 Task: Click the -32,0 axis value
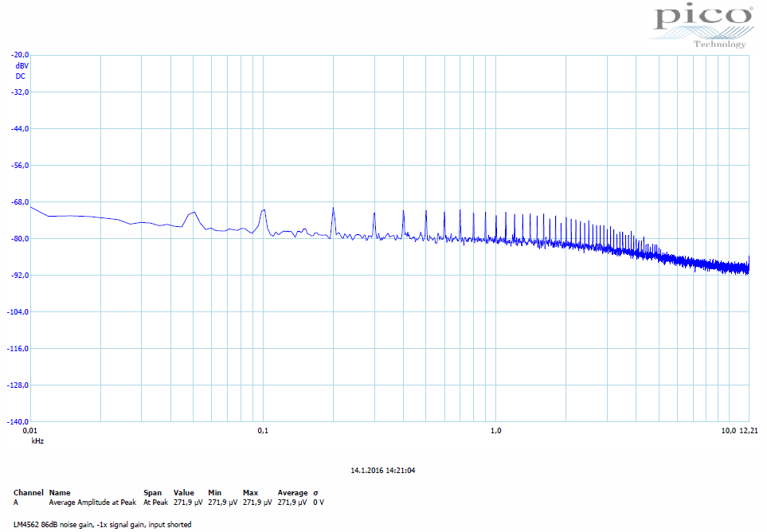click(20, 92)
